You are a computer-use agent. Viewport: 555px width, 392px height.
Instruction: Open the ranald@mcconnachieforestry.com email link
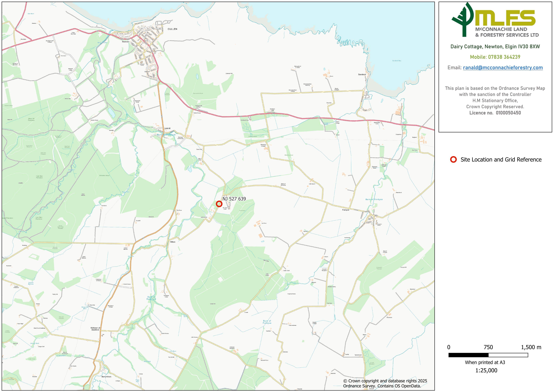pos(503,68)
